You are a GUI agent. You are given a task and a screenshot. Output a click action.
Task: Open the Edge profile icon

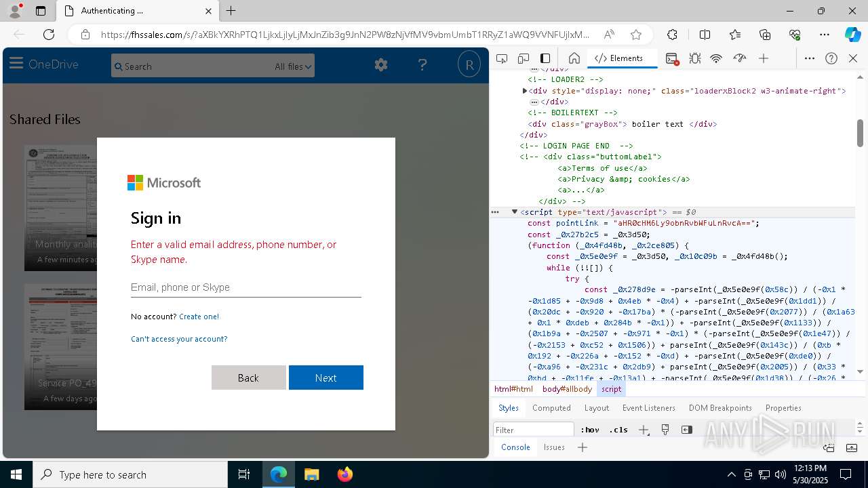(15, 11)
